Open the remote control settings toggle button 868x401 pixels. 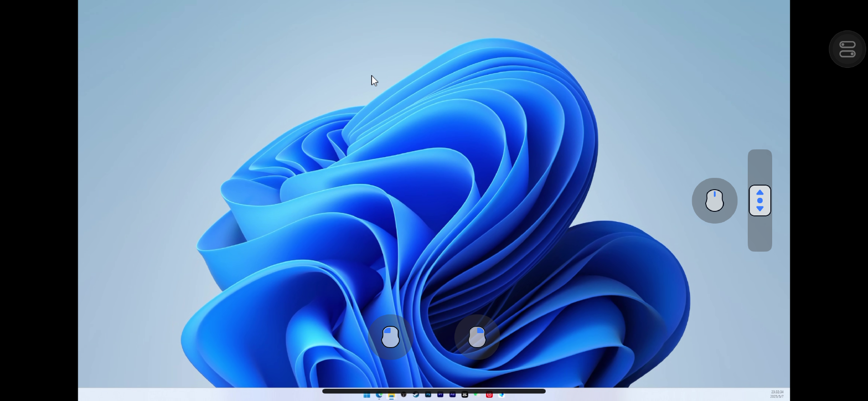coord(847,49)
